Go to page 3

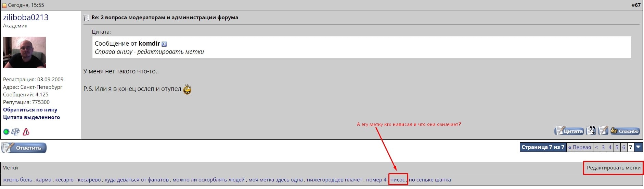coord(603,147)
